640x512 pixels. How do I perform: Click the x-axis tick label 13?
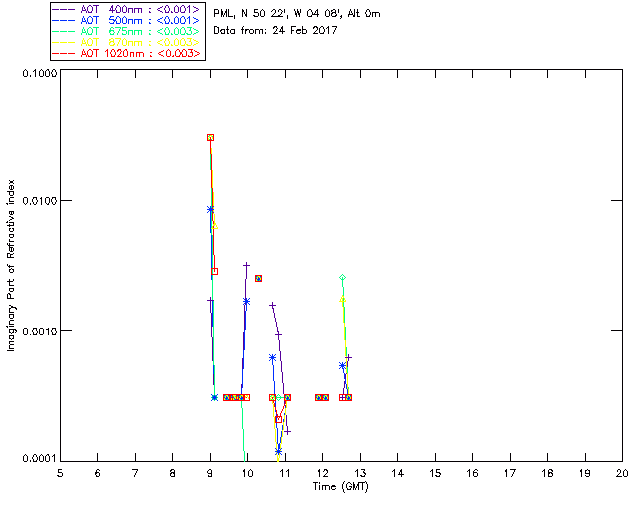[x=360, y=473]
